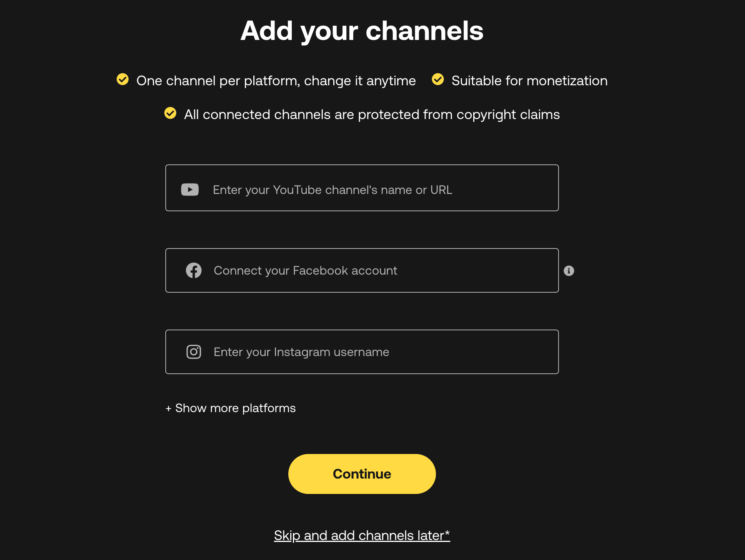Select the One channel per platform text

(276, 81)
